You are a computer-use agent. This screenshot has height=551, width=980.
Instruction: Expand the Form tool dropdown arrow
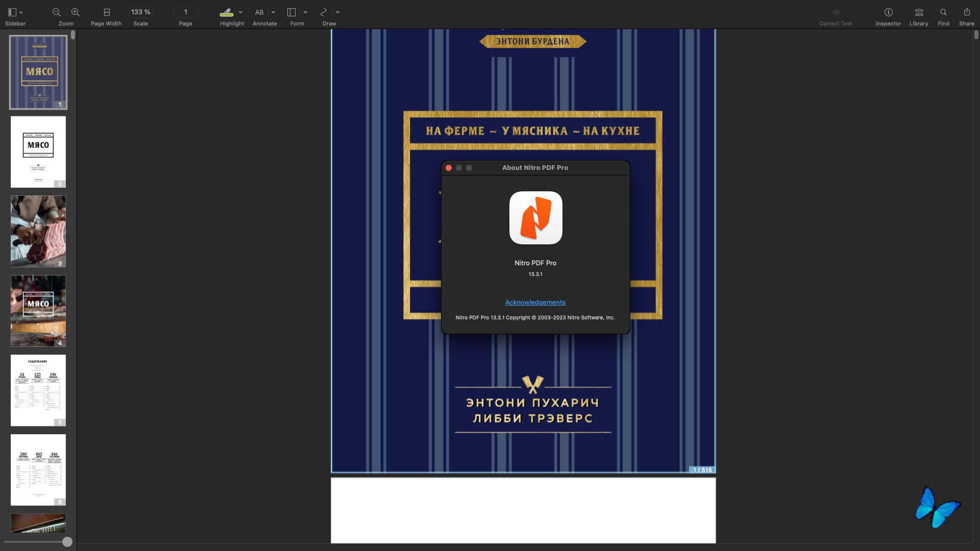click(305, 12)
